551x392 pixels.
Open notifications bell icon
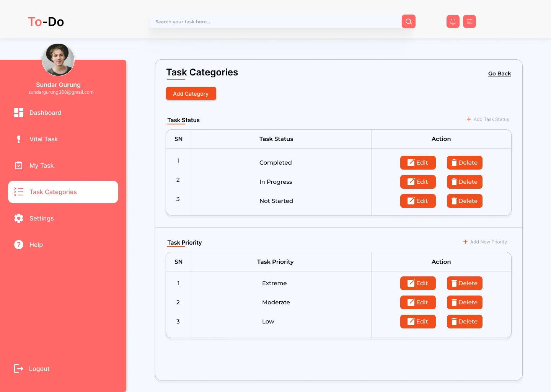pos(453,21)
